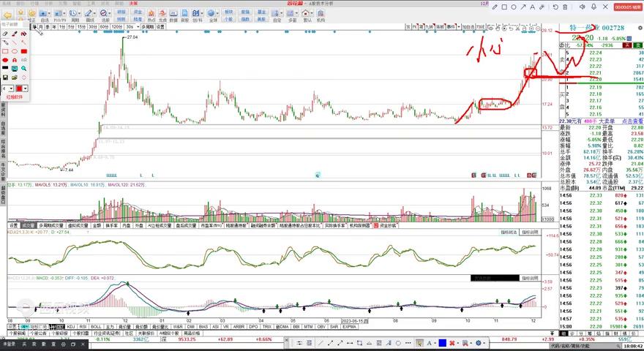
Task: Click the stock name 002728 header
Action: tap(596, 28)
